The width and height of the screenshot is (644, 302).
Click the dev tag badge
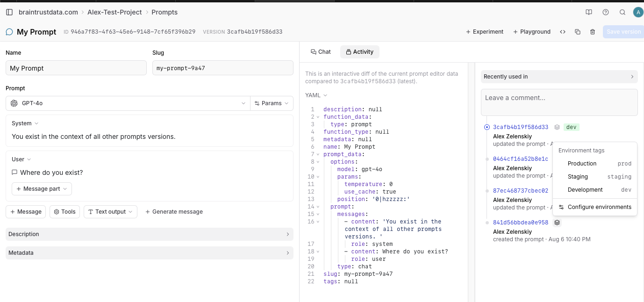[572, 127]
